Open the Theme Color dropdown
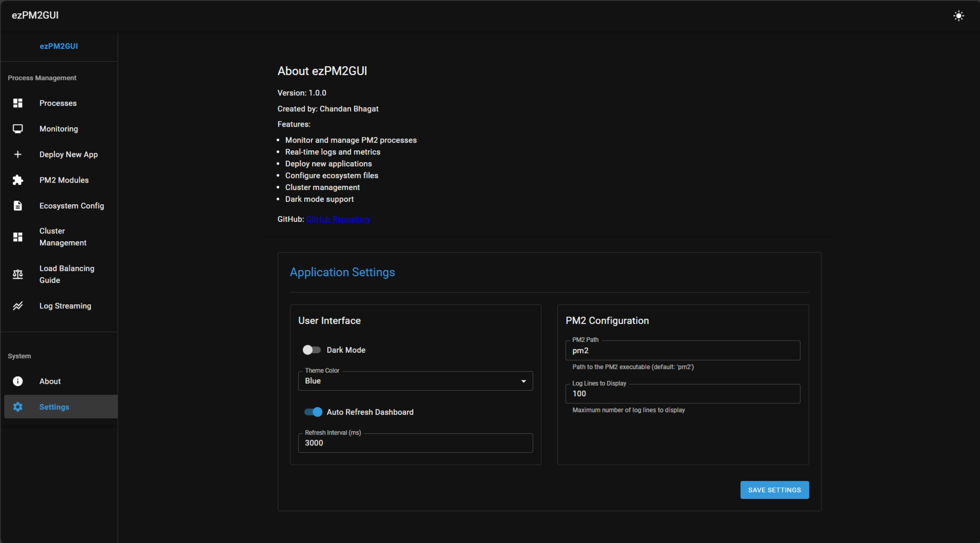The width and height of the screenshot is (980, 543). coord(416,381)
